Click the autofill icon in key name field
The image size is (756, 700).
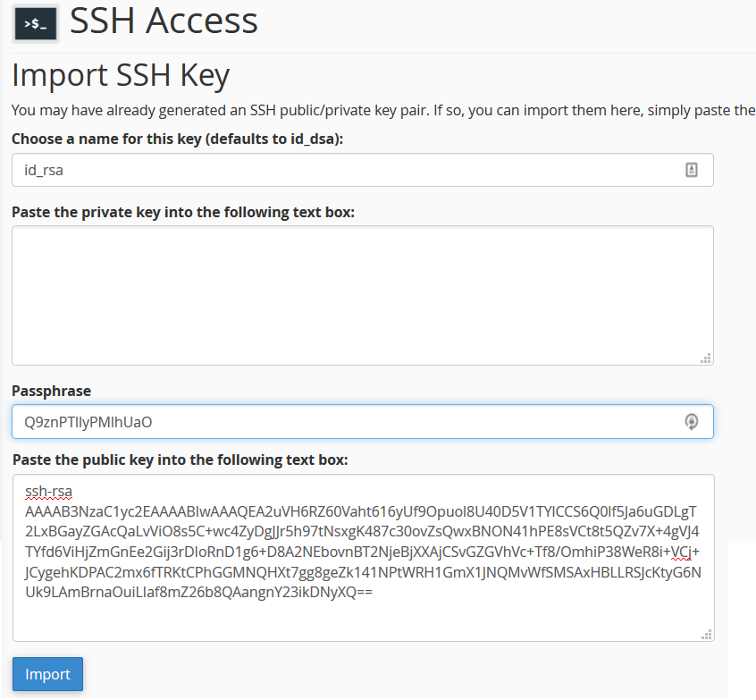pos(692,170)
